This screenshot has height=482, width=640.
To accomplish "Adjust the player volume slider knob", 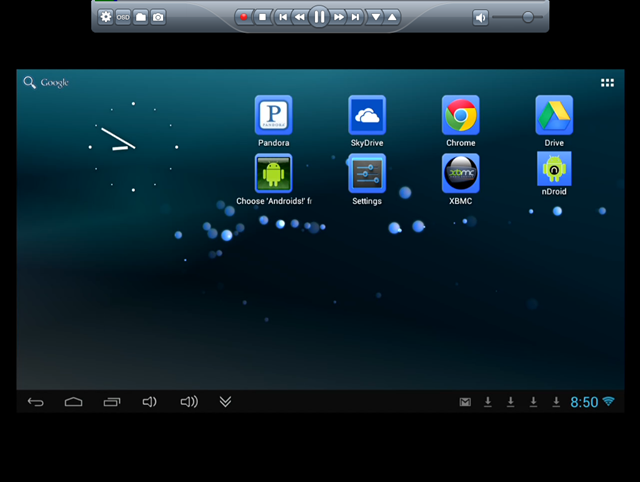I will pos(528,17).
